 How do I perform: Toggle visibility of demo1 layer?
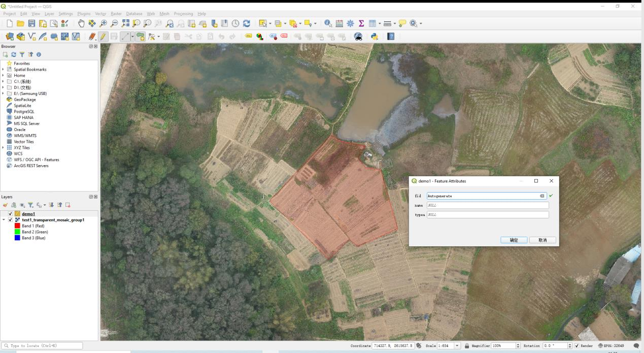(x=11, y=214)
